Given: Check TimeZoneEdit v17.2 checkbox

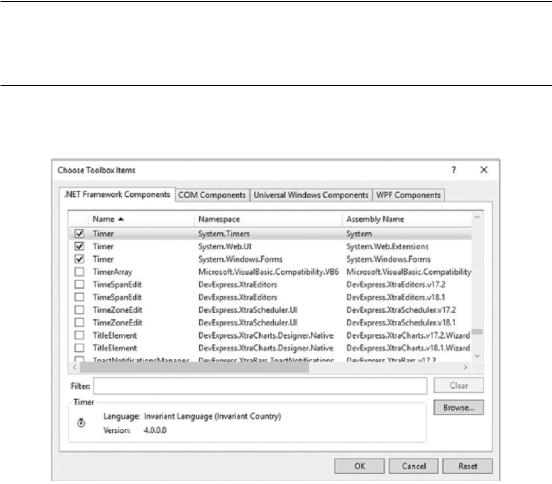Looking at the screenshot, I should [80, 310].
